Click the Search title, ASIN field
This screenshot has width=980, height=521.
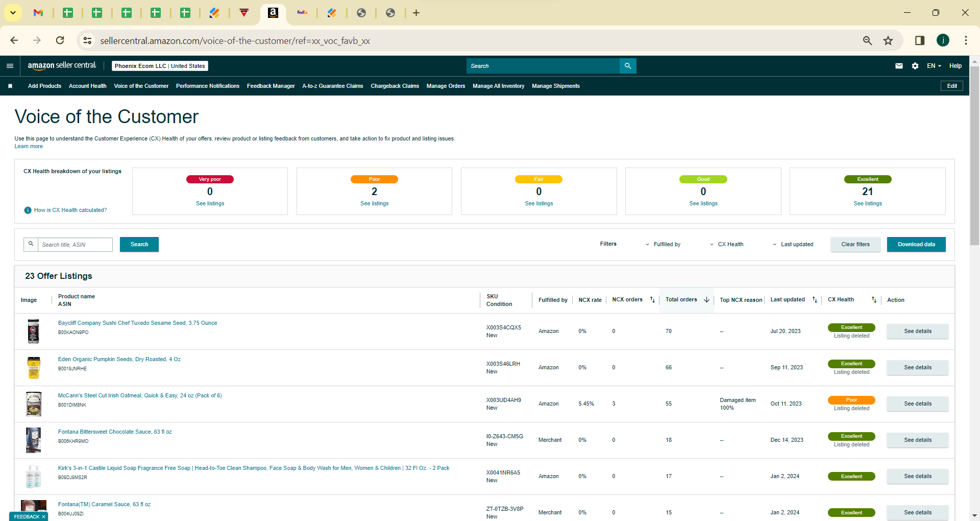click(76, 245)
